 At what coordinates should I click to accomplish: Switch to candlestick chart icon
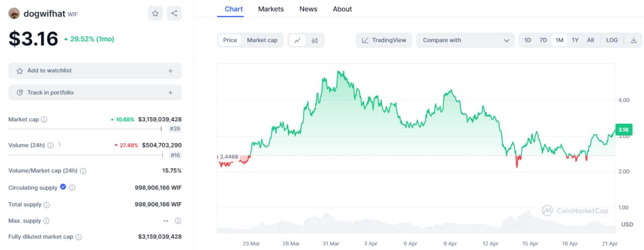(314, 40)
